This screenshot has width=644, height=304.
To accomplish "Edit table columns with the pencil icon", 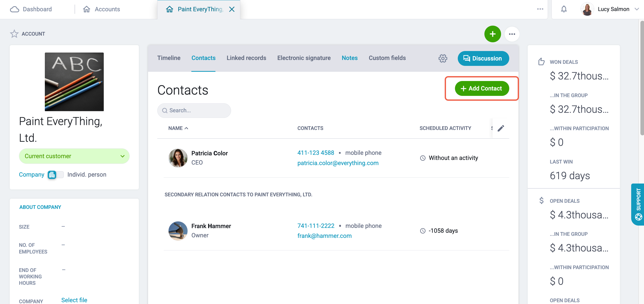I will (501, 128).
